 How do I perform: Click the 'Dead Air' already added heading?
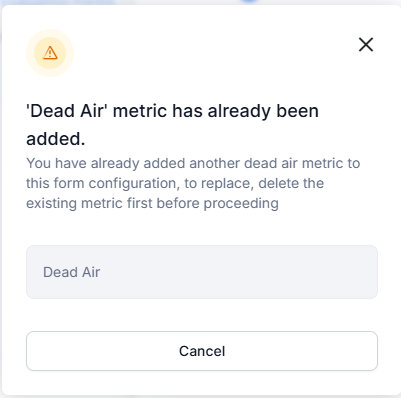point(172,125)
